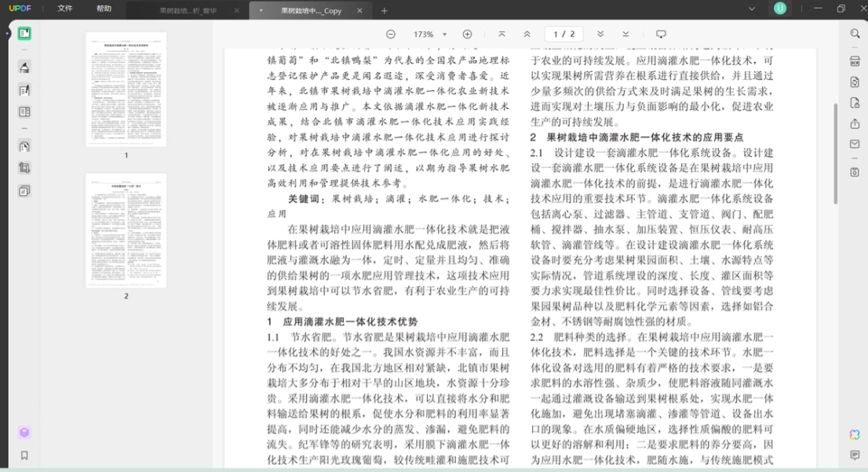Open the tab list chevron in title bar

tap(752, 9)
